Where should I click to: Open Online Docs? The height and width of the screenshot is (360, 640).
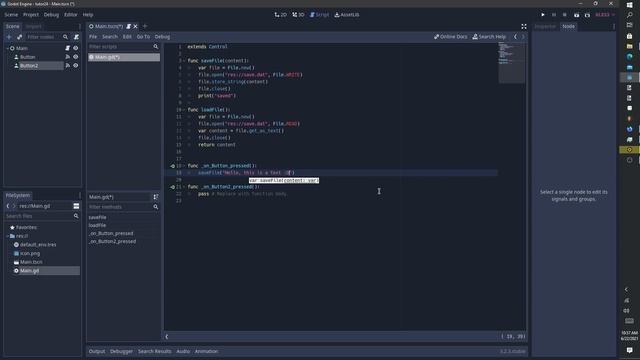point(451,37)
